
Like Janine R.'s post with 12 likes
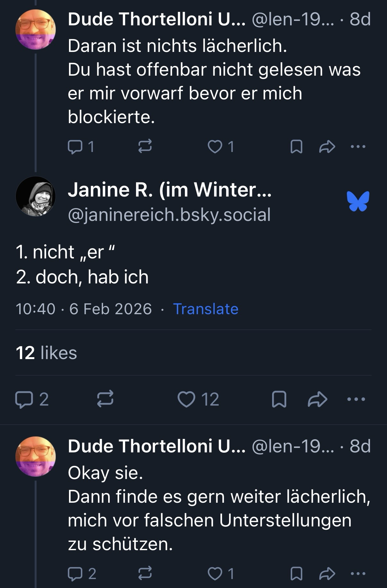[x=186, y=399]
